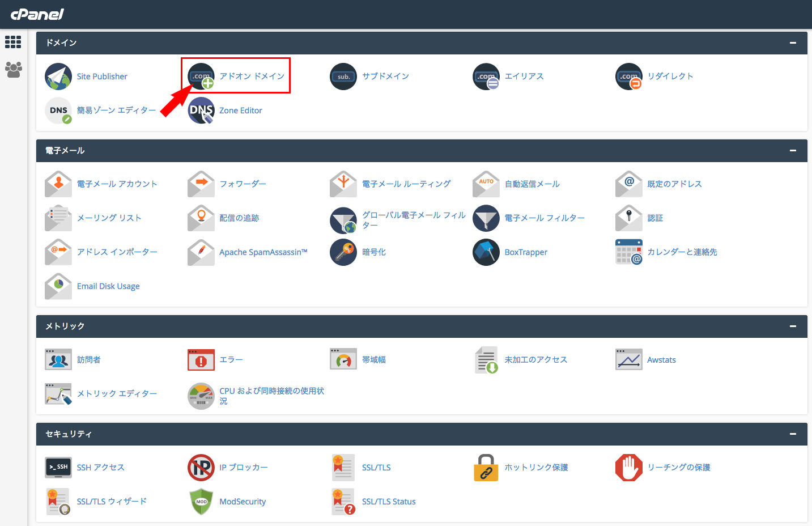
Task: Open the 未加工のアクセス download icon
Action: click(486, 360)
